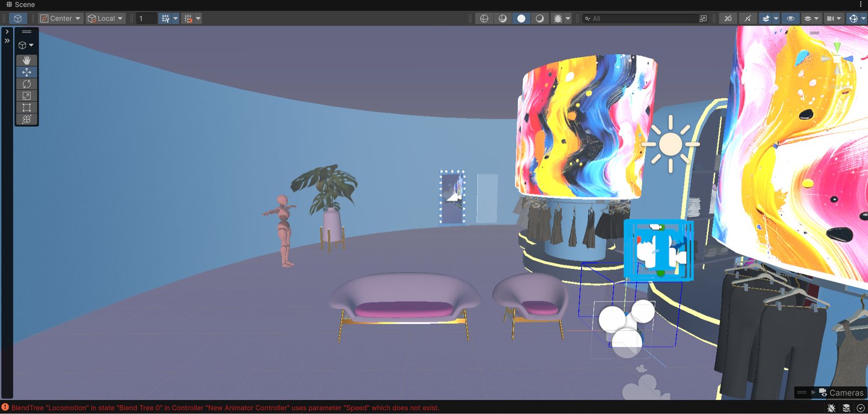This screenshot has height=414, width=868.
Task: Select the blue camera gizmo icon
Action: click(x=659, y=250)
